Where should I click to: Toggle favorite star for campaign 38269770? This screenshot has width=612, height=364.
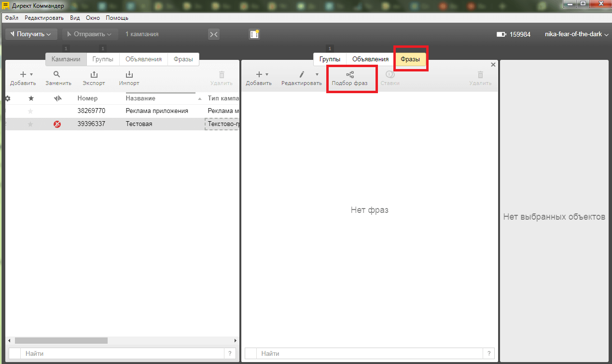[31, 111]
